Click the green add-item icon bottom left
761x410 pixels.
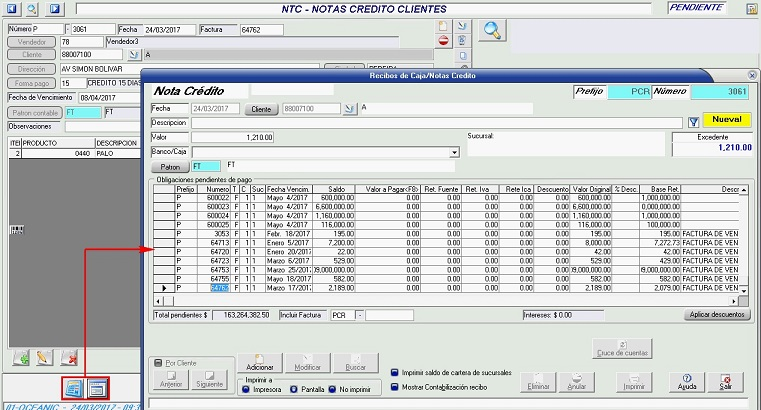(x=21, y=357)
